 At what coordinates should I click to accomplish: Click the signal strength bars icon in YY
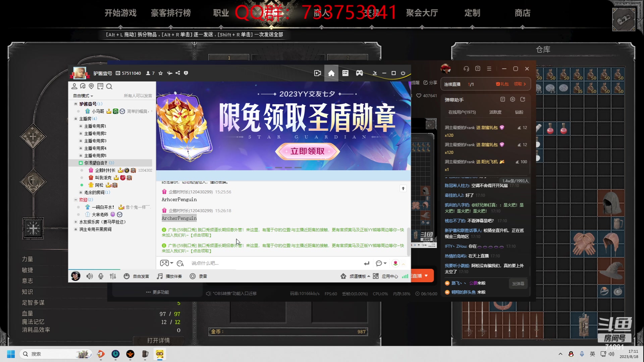click(405, 276)
